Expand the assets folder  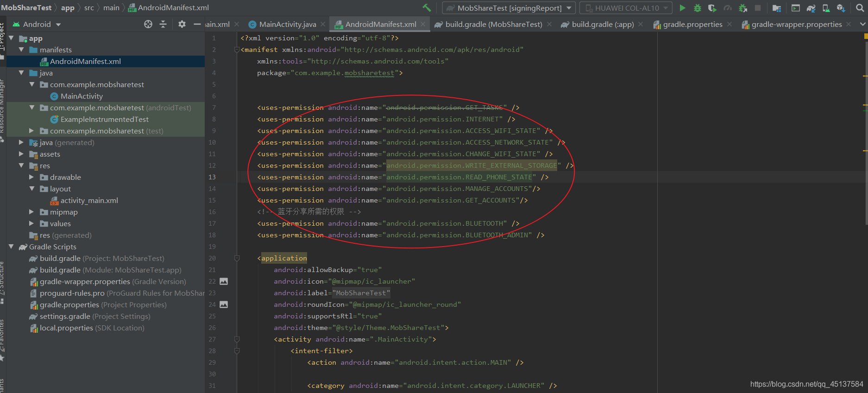(x=21, y=154)
